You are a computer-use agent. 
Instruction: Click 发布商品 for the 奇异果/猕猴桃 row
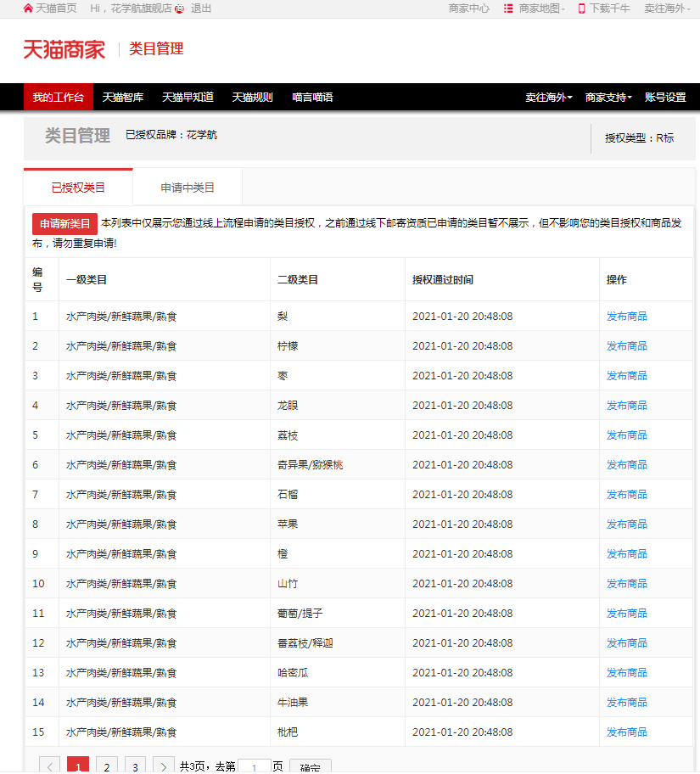626,464
